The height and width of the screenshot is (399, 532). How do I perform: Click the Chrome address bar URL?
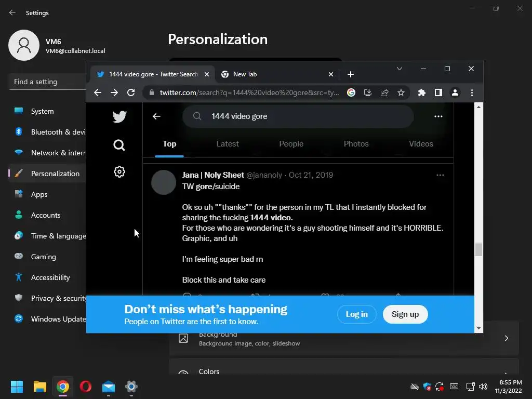[249, 92]
